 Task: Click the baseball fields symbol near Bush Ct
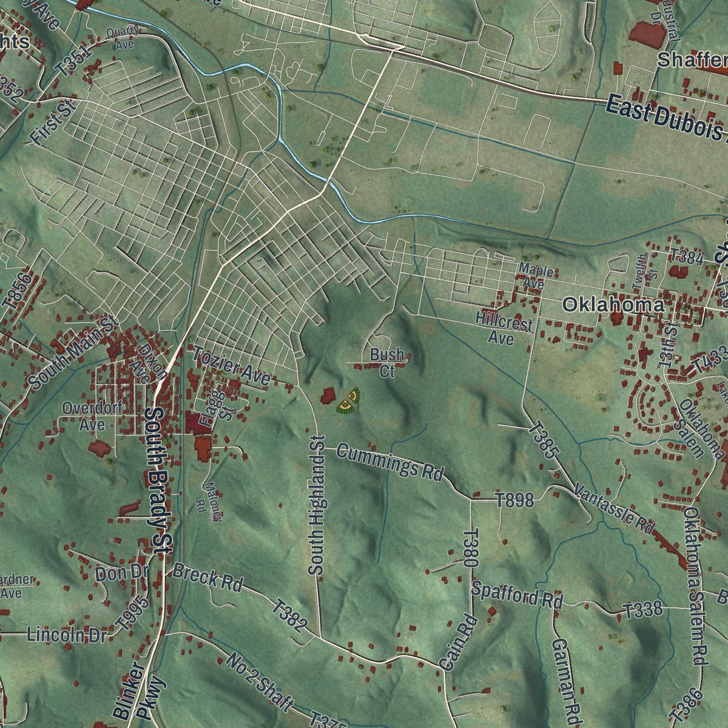tap(348, 402)
